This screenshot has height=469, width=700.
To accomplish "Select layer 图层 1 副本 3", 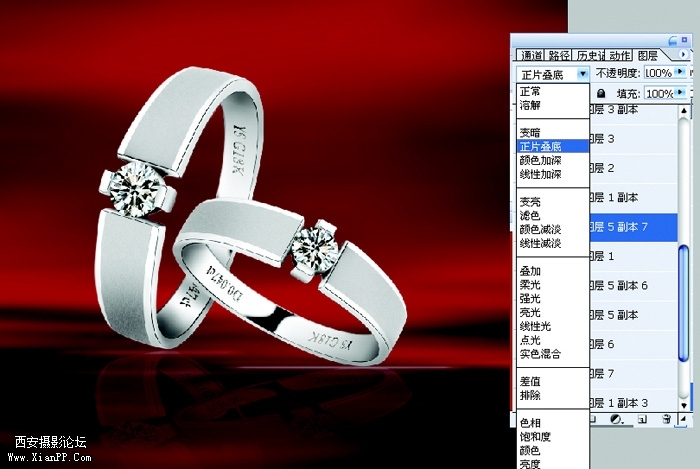I will pos(634,403).
